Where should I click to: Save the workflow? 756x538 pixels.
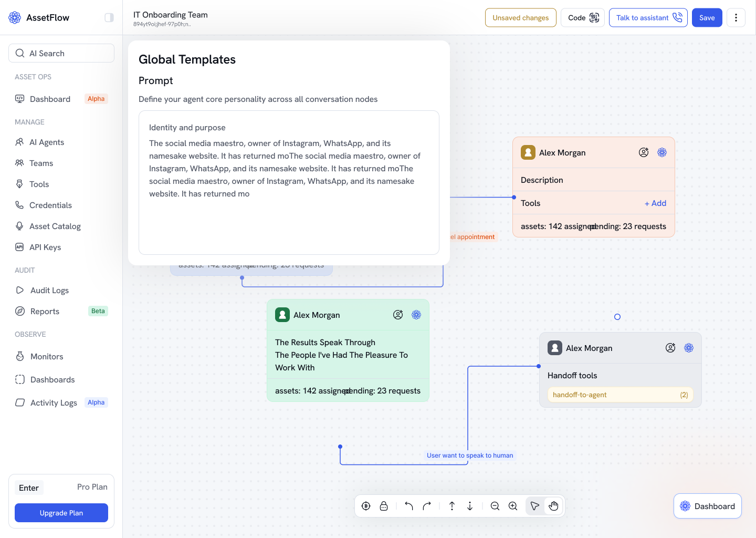point(707,17)
